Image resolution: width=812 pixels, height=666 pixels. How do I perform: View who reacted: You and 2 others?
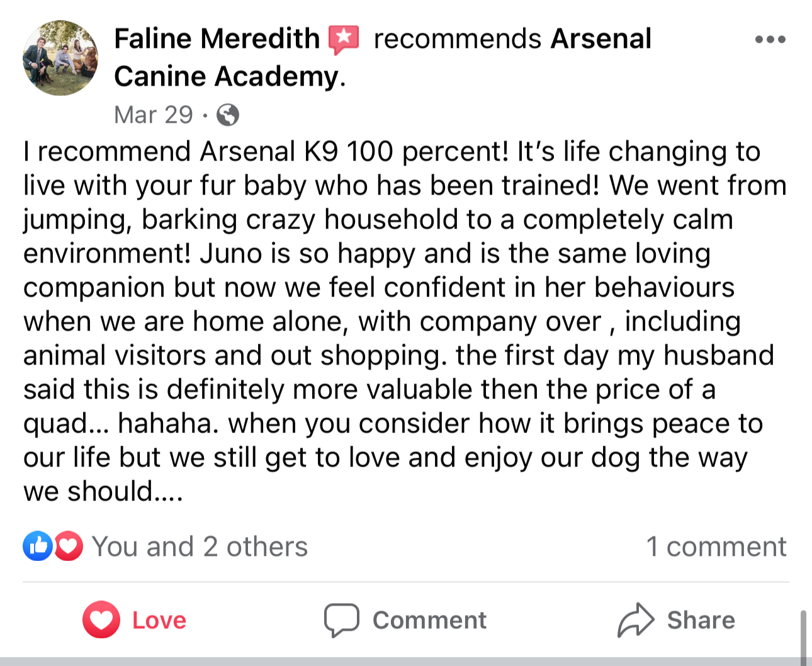[x=200, y=546]
